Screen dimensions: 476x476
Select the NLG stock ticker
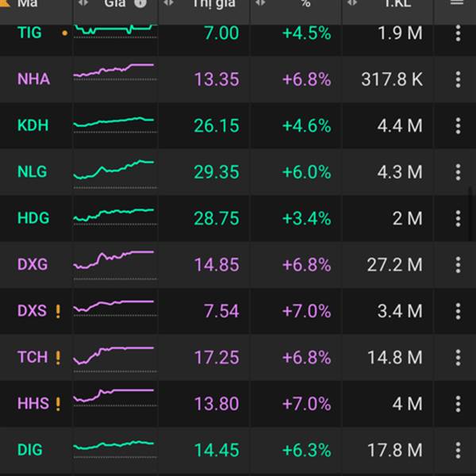[x=33, y=171]
